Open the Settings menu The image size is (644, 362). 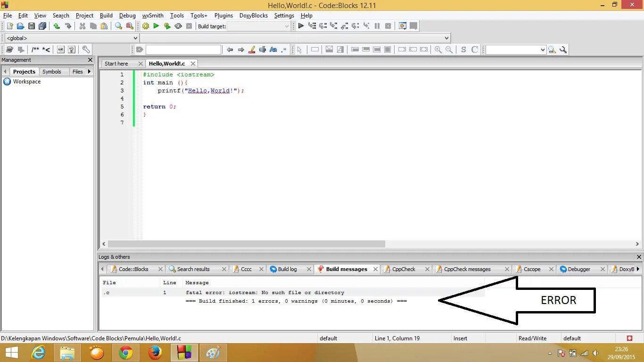point(284,16)
